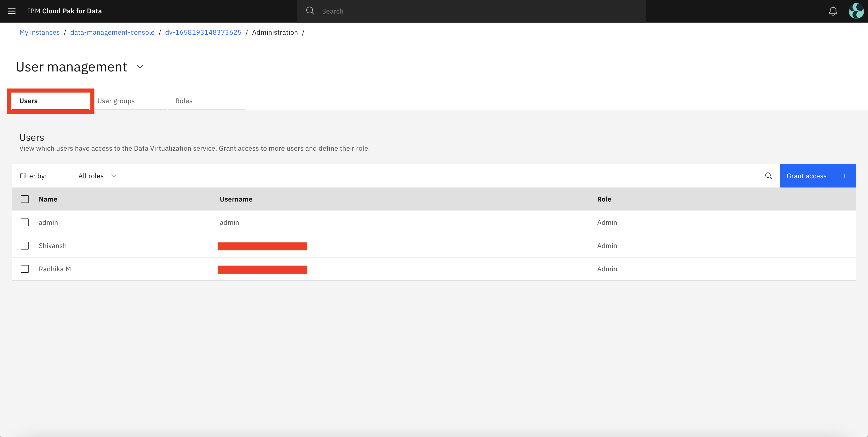Select the checkbox for Shivansh
This screenshot has height=437, width=868.
[25, 246]
